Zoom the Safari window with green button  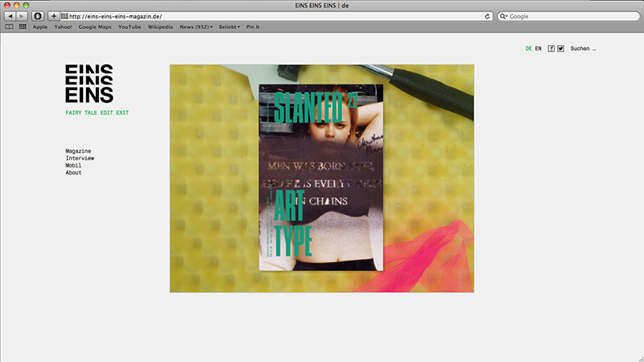[26, 6]
